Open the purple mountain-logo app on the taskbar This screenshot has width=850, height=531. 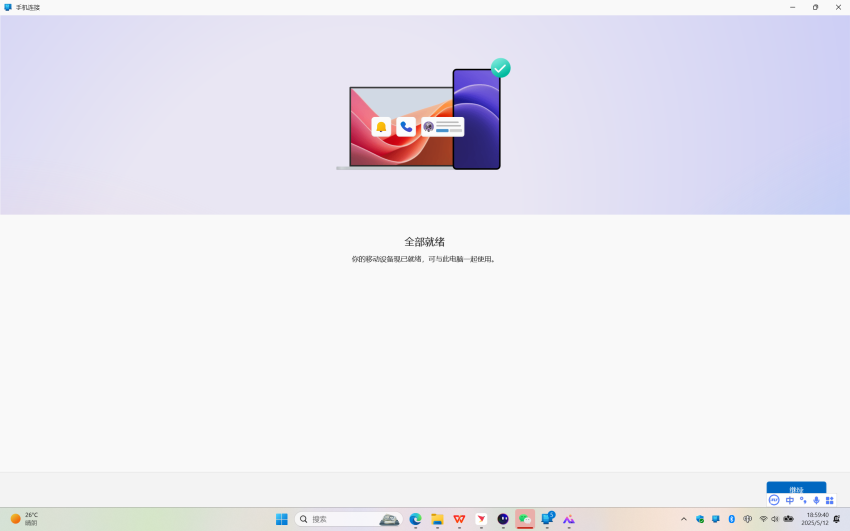click(569, 519)
